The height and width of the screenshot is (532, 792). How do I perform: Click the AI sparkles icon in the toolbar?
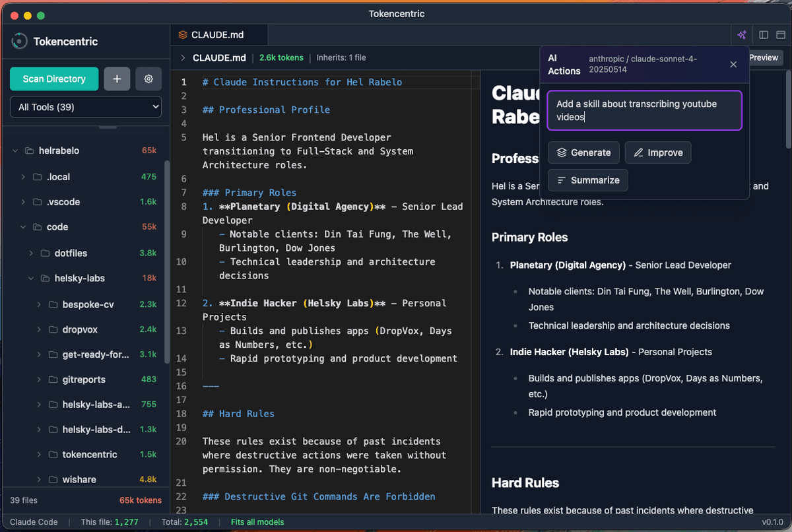(742, 34)
